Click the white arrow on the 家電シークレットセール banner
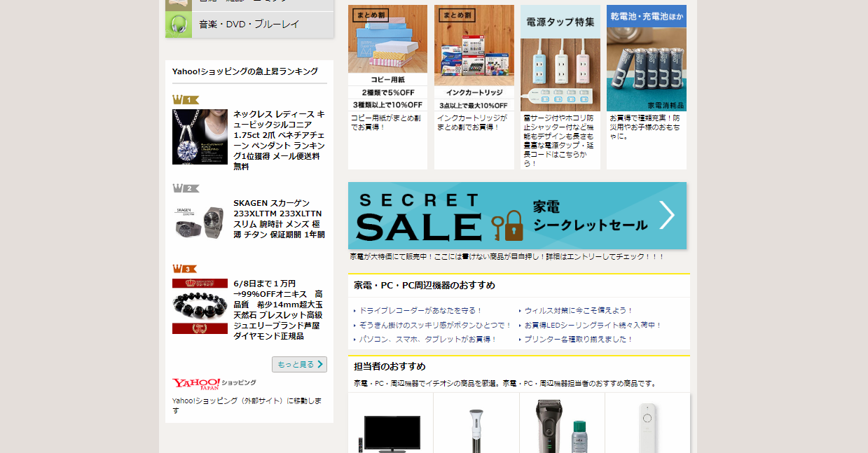The image size is (868, 453). click(x=667, y=216)
